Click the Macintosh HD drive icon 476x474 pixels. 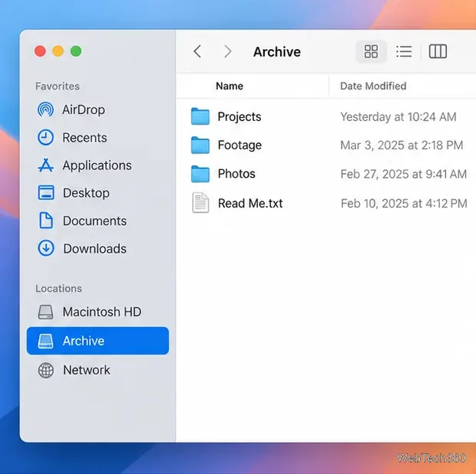46,312
